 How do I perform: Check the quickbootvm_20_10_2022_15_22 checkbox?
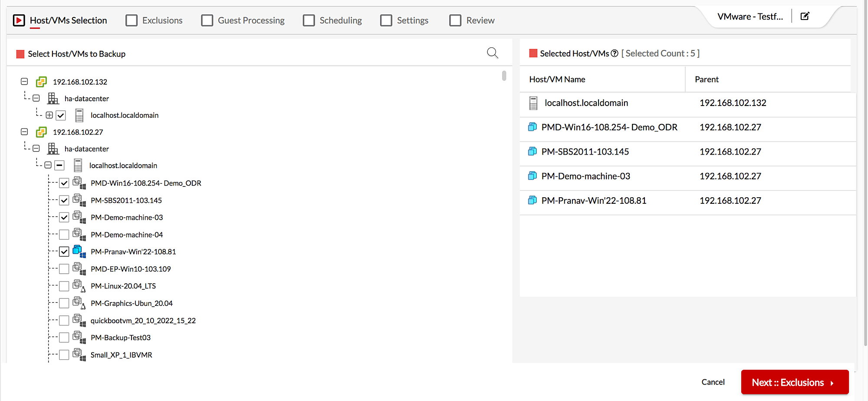64,321
